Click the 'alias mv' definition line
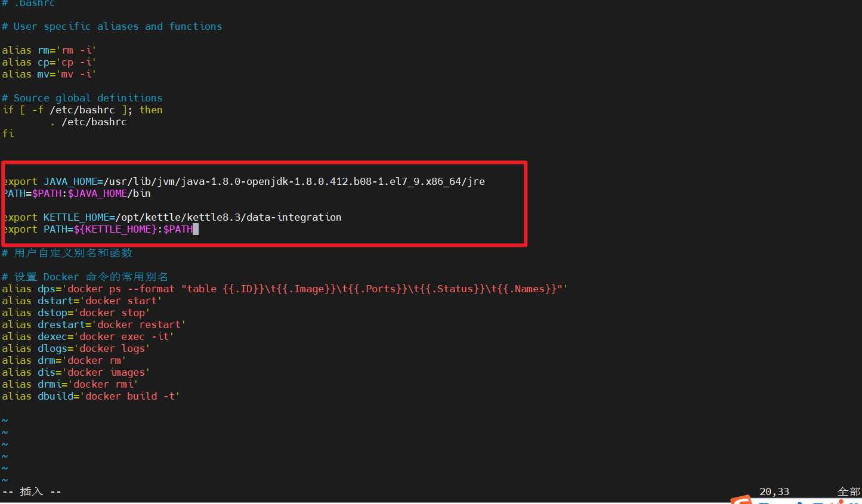Screen dimensions: 862x504 pyautogui.click(x=48, y=74)
